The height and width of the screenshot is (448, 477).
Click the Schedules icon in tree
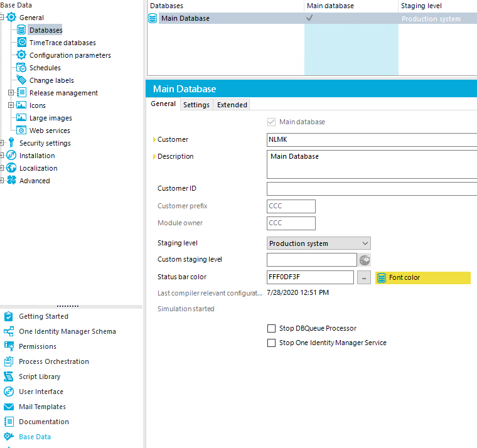click(21, 68)
